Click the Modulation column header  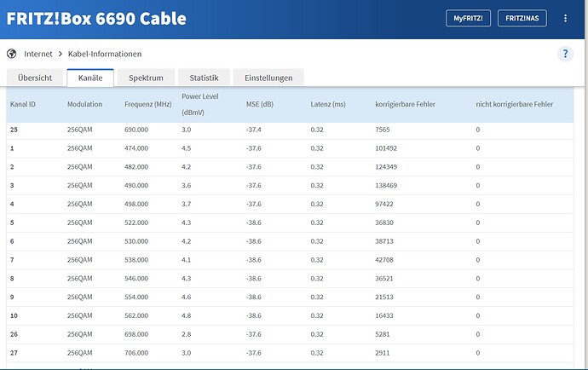tap(84, 104)
